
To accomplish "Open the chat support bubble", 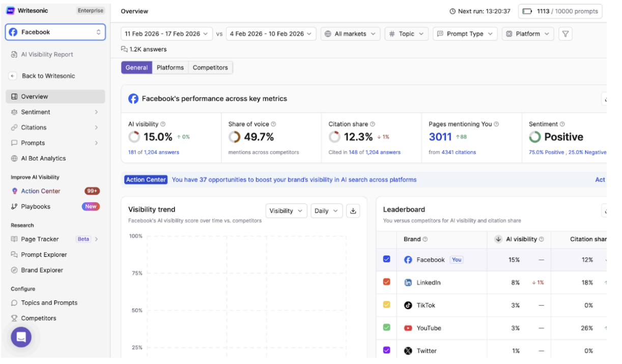I will click(x=21, y=337).
